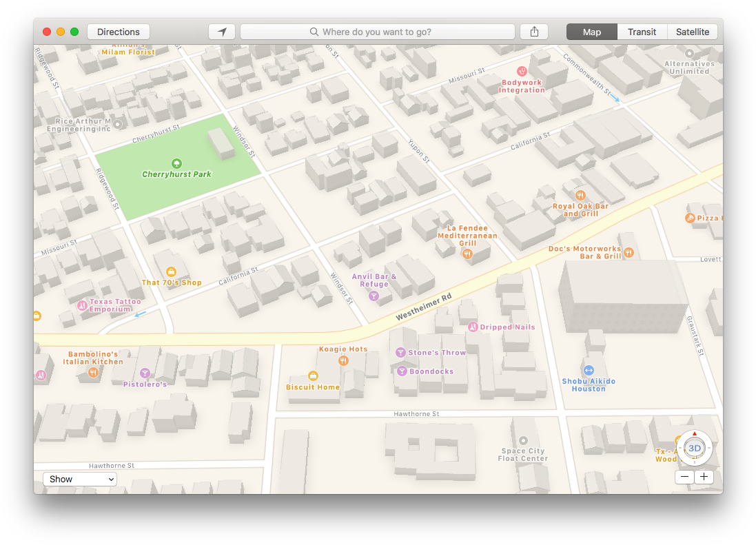
Task: Select the Shobu Aikido Houston marker
Action: pyautogui.click(x=589, y=369)
